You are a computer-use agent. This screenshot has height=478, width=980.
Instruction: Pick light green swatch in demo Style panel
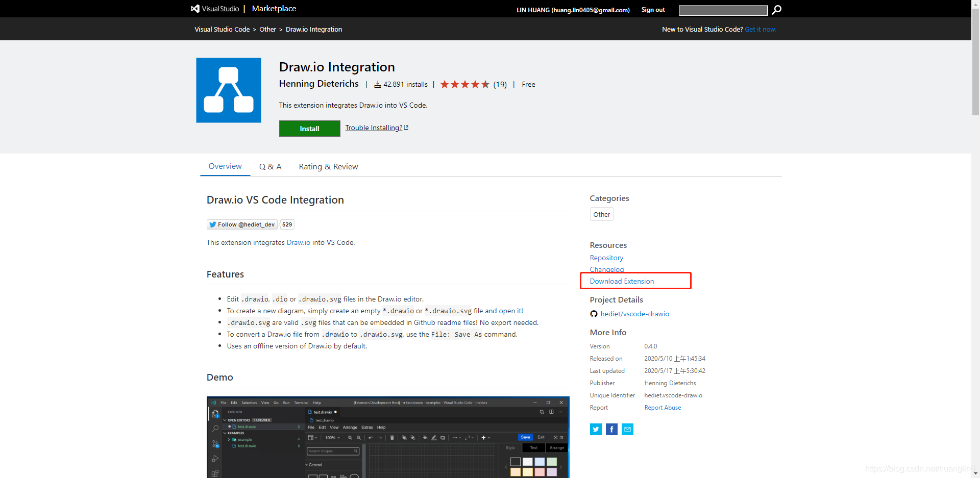pos(552,462)
